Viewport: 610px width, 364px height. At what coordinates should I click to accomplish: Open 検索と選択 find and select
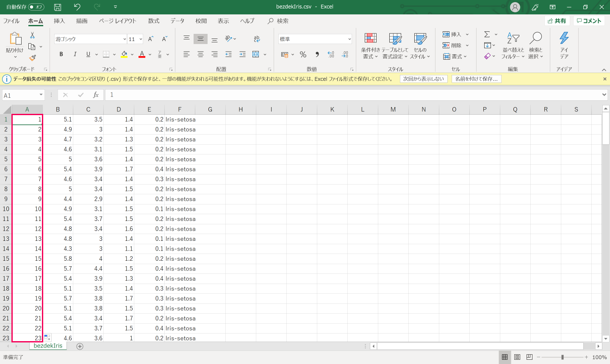click(535, 46)
